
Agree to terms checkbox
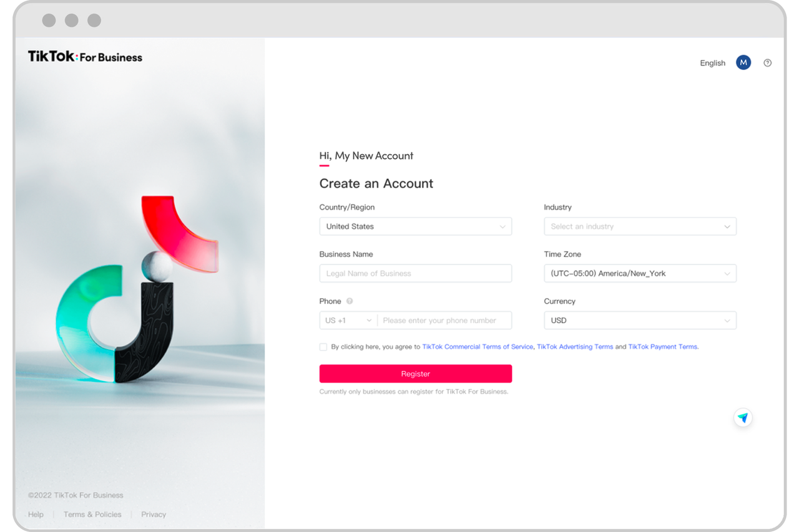click(323, 347)
